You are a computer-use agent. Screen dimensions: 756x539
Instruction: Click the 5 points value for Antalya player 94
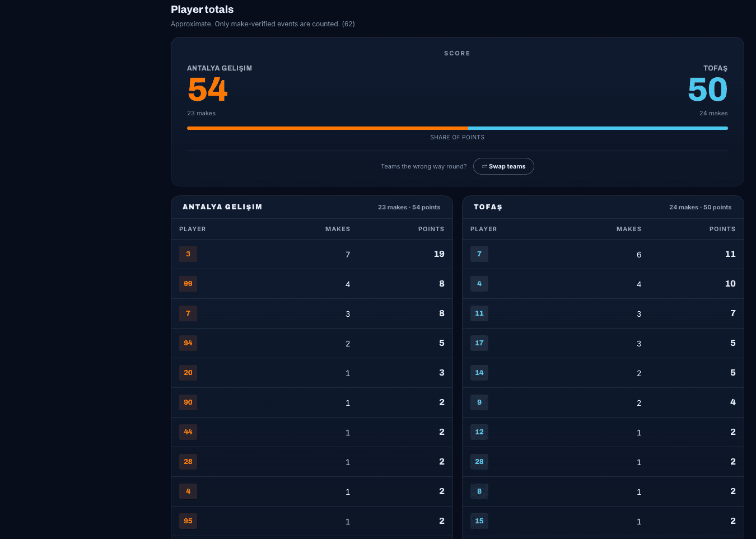(x=442, y=343)
